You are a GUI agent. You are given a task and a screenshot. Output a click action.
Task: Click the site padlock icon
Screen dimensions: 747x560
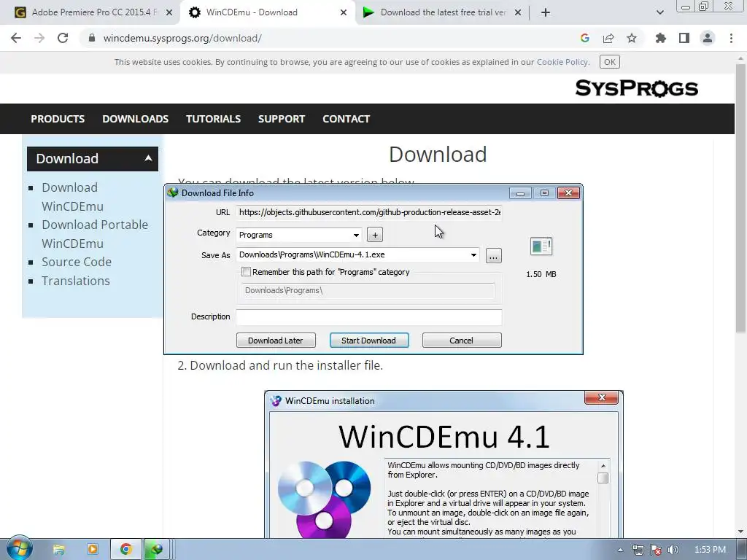(92, 38)
